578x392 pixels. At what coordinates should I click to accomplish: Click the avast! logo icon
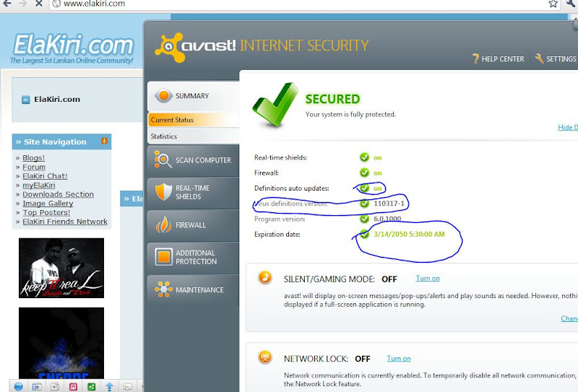tap(170, 47)
